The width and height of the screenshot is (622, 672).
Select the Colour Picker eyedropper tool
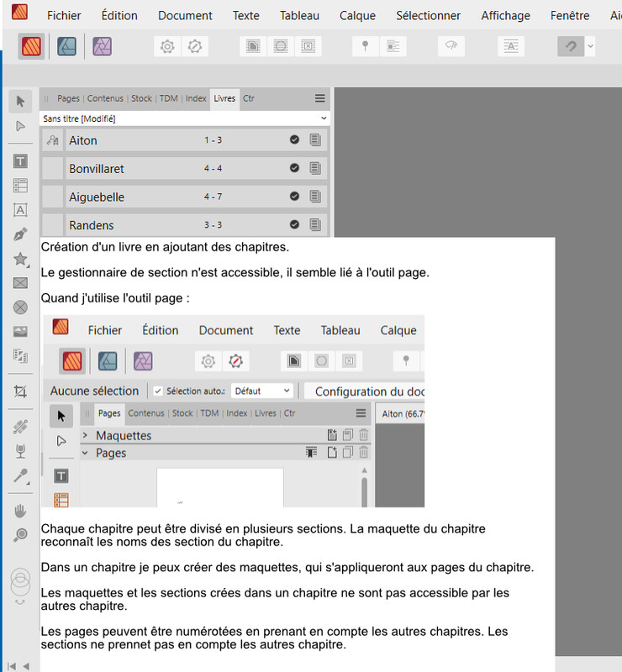coord(20,475)
